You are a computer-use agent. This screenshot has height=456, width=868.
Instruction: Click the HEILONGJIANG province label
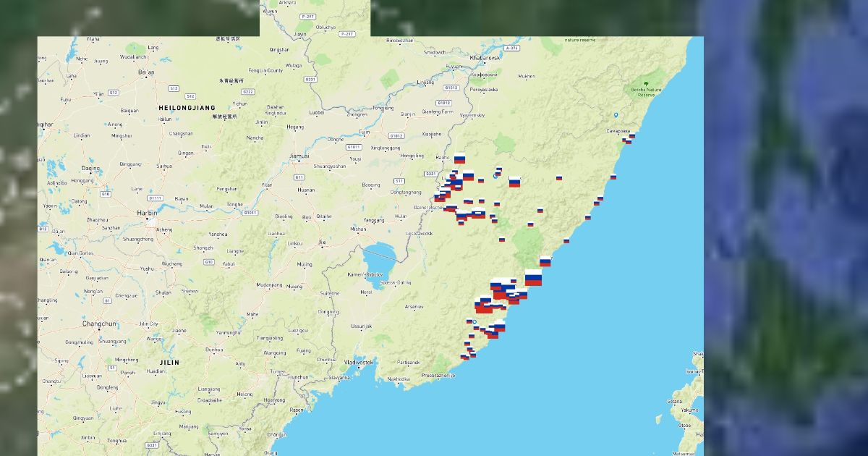coord(182,107)
